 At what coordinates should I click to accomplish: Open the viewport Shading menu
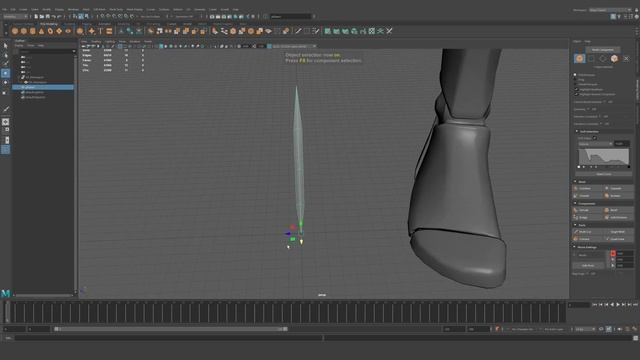click(96, 41)
